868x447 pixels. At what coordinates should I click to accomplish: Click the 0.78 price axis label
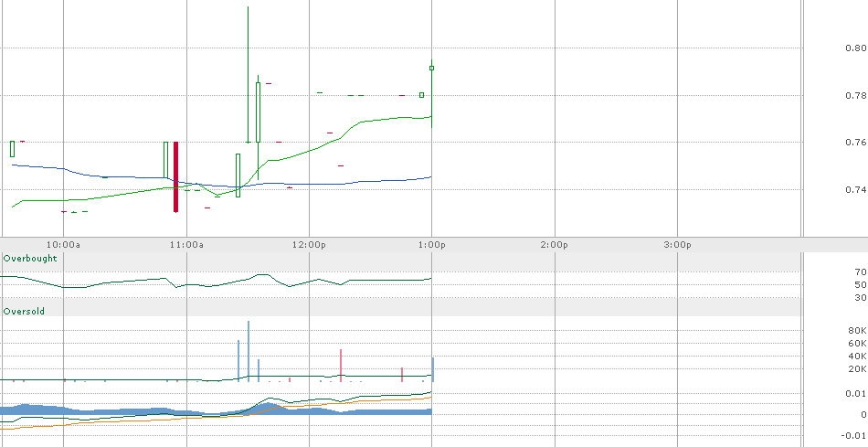(x=855, y=96)
